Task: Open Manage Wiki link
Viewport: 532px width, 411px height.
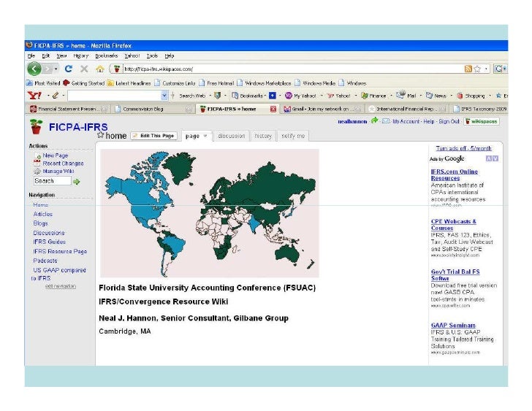Action: pyautogui.click(x=58, y=172)
